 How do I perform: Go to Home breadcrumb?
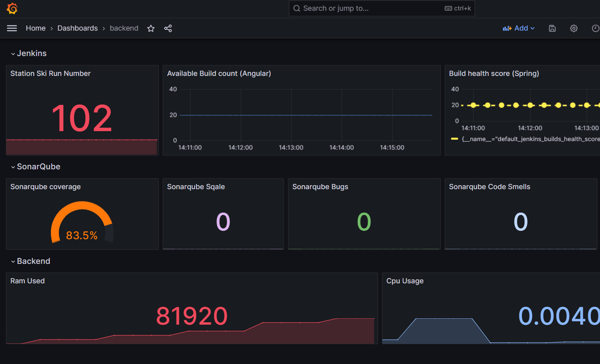click(x=36, y=28)
